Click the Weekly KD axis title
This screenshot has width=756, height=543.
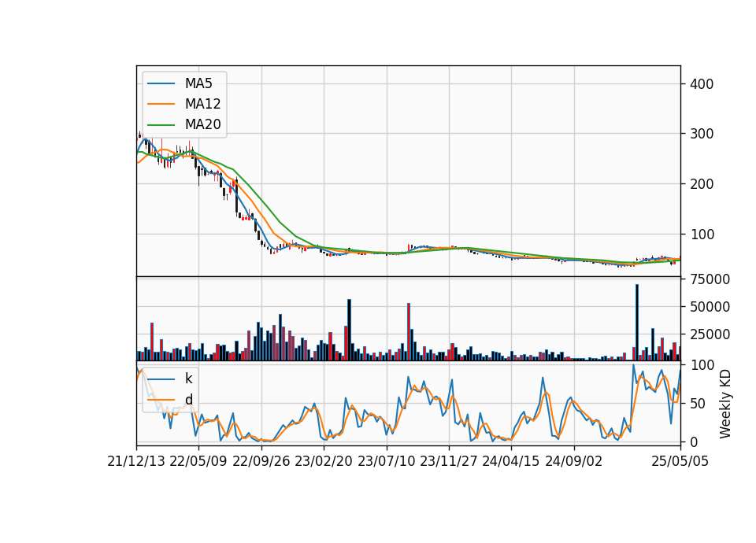724,404
